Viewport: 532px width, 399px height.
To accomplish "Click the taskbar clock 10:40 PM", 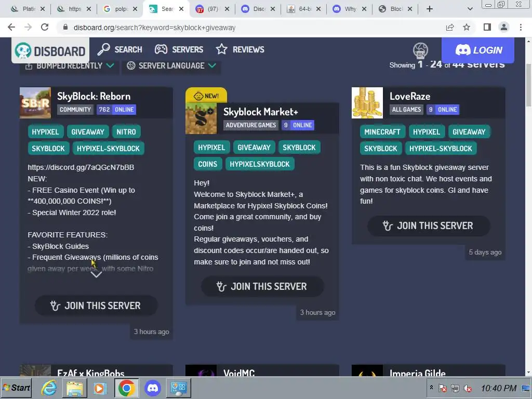I will (x=498, y=388).
